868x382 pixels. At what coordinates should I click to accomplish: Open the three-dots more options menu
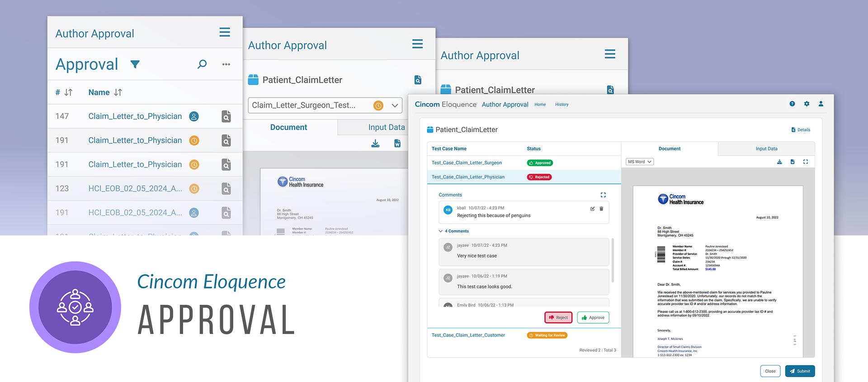coord(226,64)
